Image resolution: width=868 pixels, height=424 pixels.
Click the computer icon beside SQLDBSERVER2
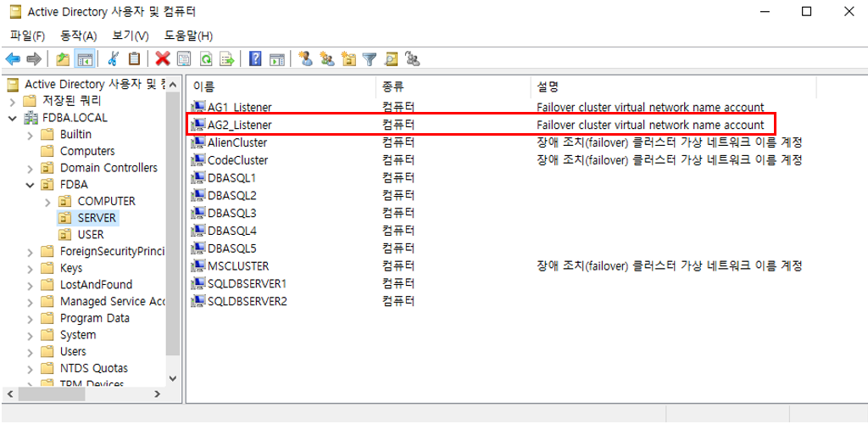(198, 301)
